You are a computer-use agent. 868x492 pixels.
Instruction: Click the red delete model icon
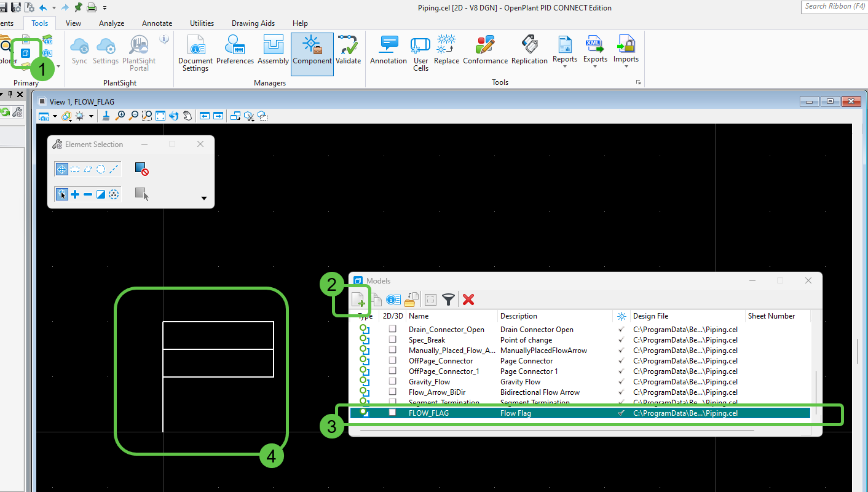[x=468, y=300]
